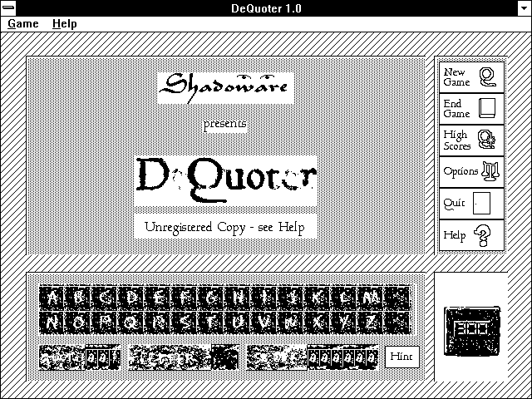The height and width of the screenshot is (399, 532).
Task: Click 'Unregistered Copy - see Help' text
Action: point(225,227)
